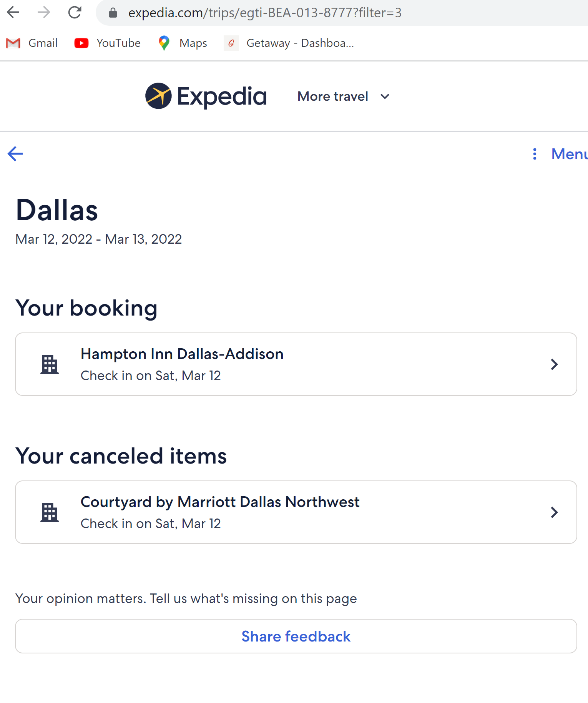Click the browser back arrow
Screen dimensions: 588x703
click(13, 13)
